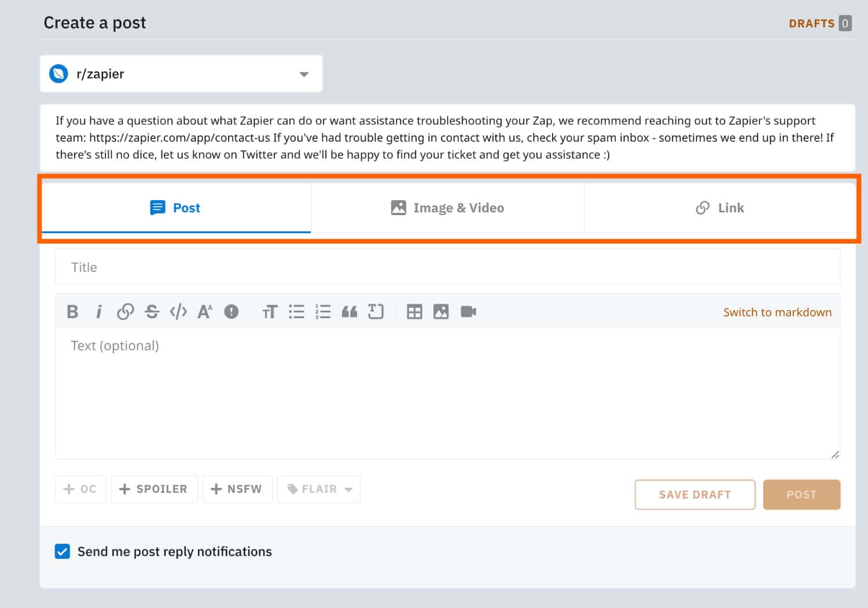Click Switch to markdown

point(777,312)
